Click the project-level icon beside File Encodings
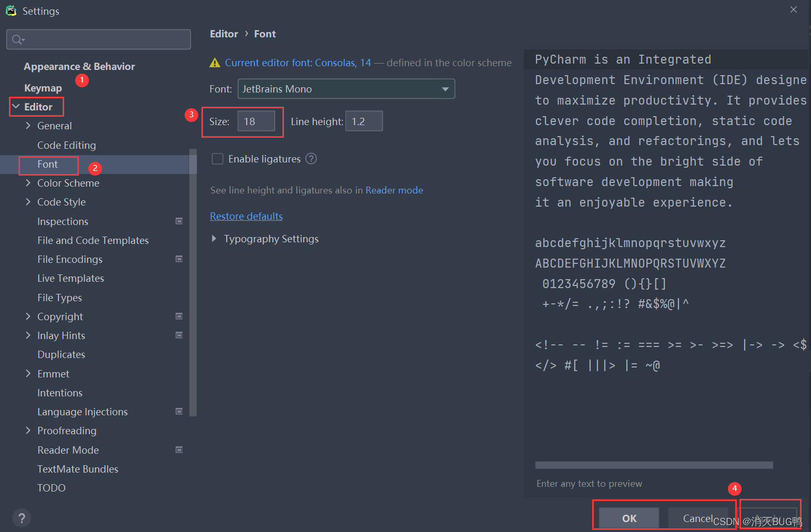This screenshot has height=532, width=811. click(x=179, y=259)
